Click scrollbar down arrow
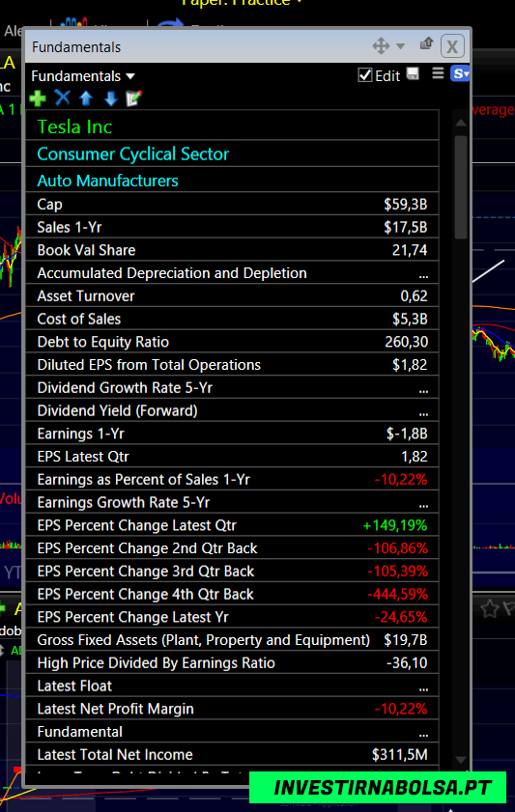This screenshot has height=812, width=515. [x=461, y=760]
